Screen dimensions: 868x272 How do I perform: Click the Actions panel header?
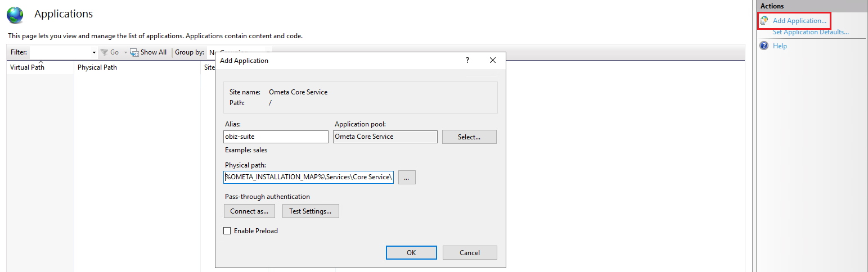point(811,6)
